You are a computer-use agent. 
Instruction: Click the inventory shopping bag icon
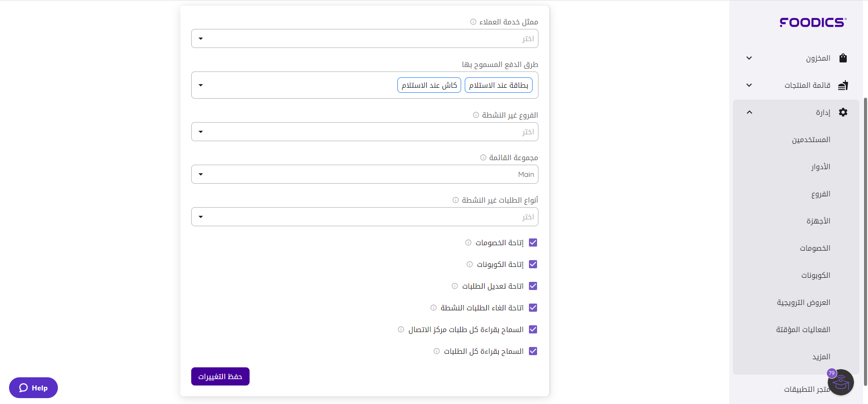tap(843, 58)
